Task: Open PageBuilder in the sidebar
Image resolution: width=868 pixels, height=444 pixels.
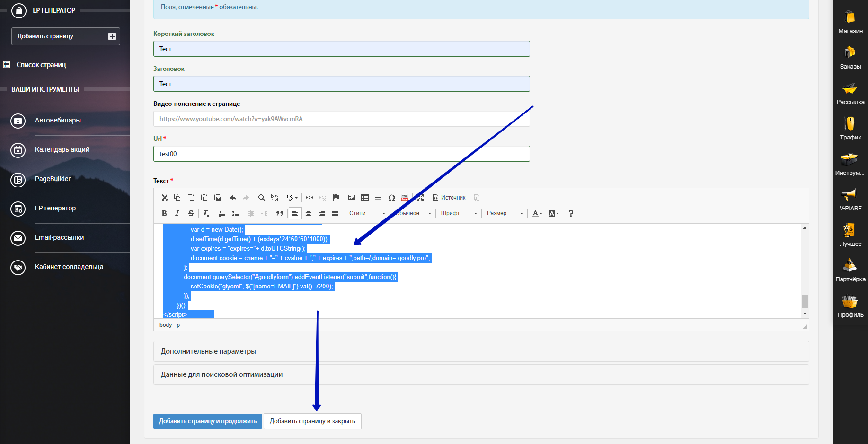Action: coord(53,179)
